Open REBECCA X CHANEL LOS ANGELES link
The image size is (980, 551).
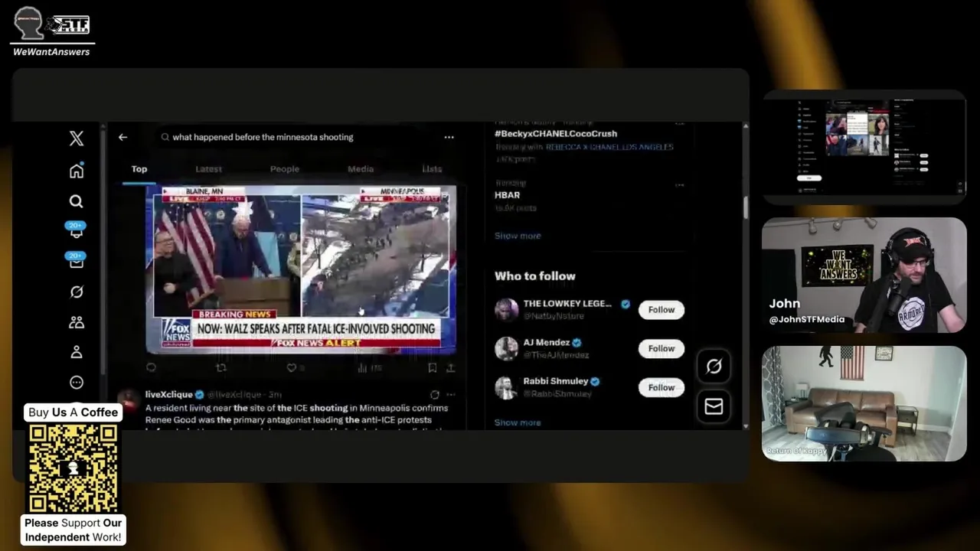609,147
